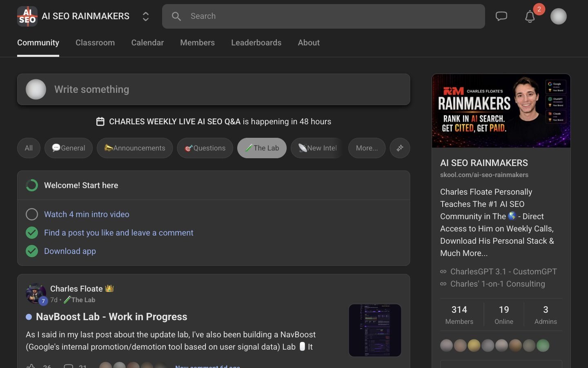Open CharlesGPT 3.1 - CustomGPT link

click(x=503, y=272)
